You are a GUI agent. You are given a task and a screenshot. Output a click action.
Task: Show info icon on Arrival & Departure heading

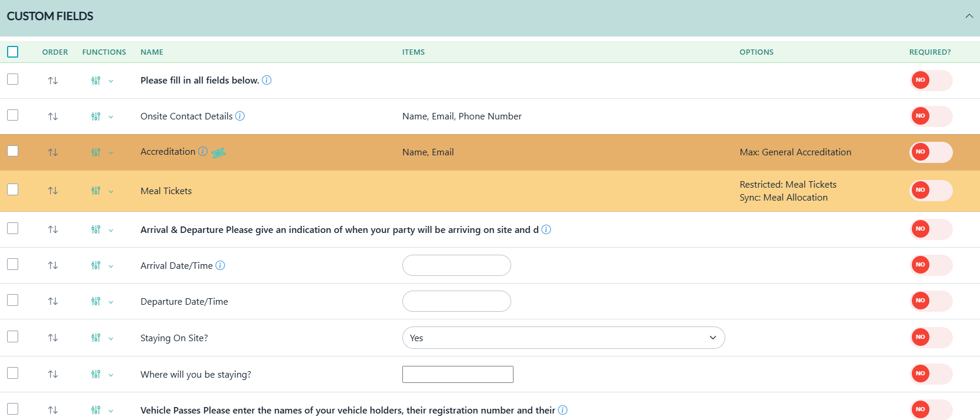(546, 229)
